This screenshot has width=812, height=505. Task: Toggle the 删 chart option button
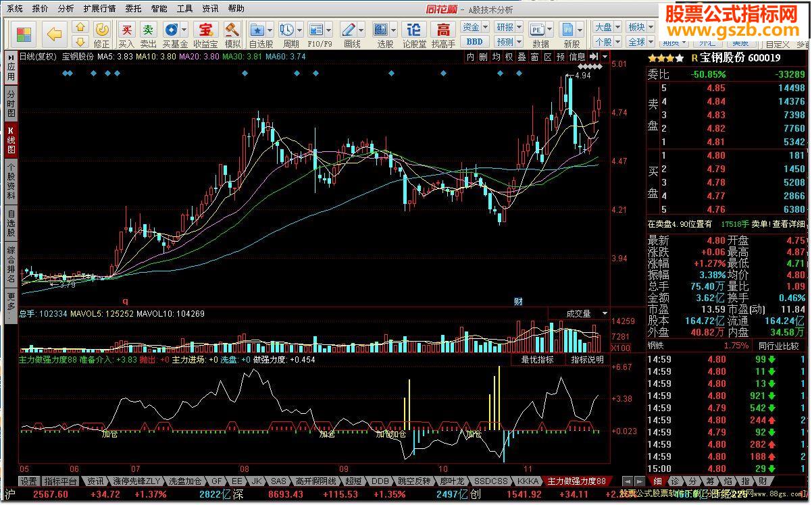tap(483, 57)
